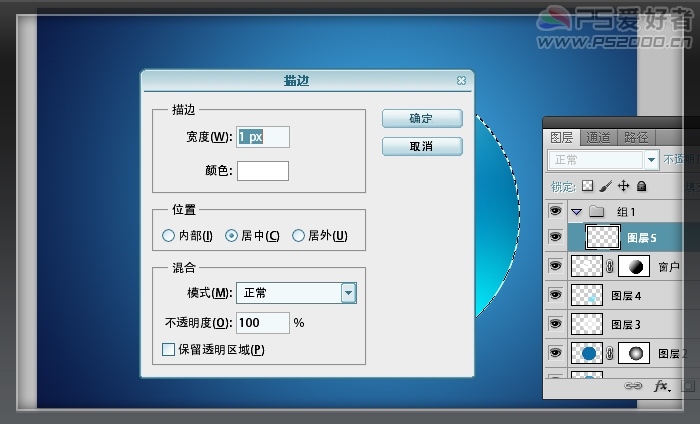Screen dimensions: 700x424
Task: Collapse the 组 1 group triangle
Action: tap(576, 212)
